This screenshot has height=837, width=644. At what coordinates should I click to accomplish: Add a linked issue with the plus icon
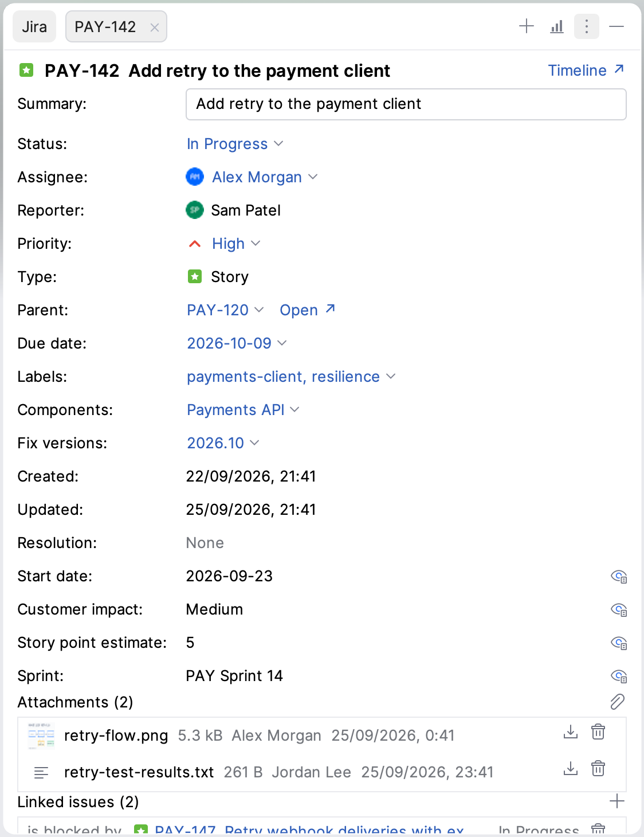(x=617, y=801)
